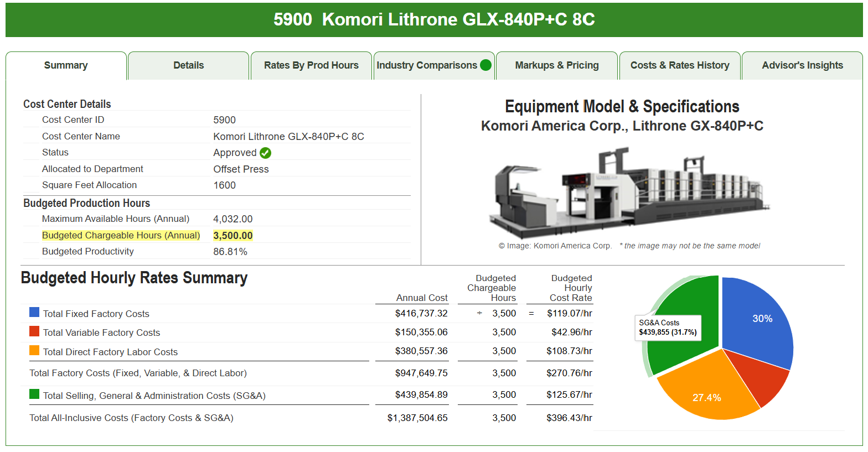This screenshot has height=452, width=868.
Task: Click Cost Center ID value 5900
Action: point(225,120)
